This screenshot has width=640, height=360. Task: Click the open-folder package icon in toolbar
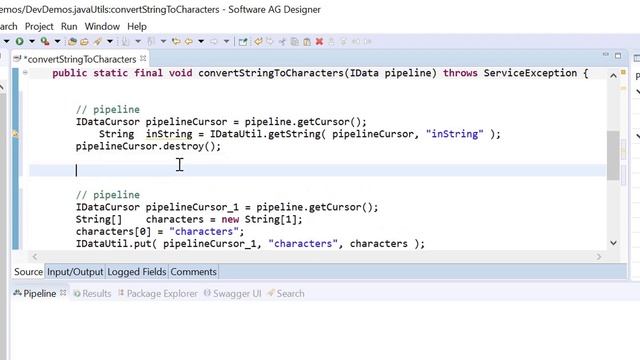coord(72,42)
